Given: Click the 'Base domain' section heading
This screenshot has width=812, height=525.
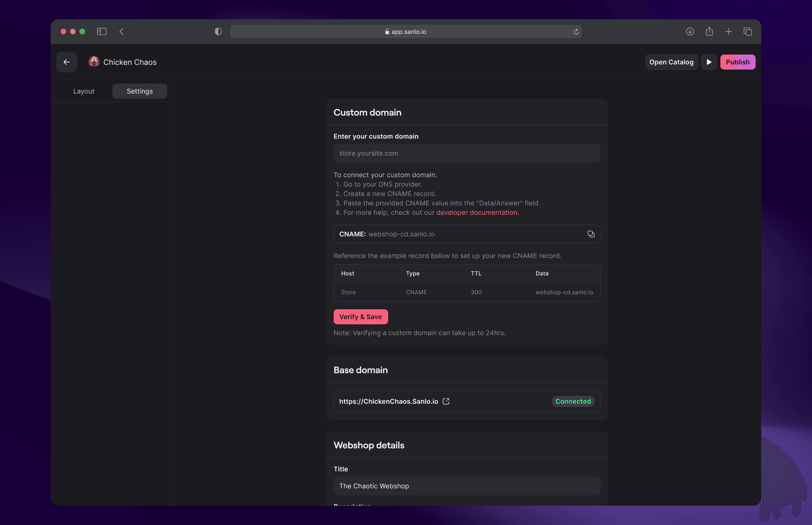Looking at the screenshot, I should tap(361, 370).
